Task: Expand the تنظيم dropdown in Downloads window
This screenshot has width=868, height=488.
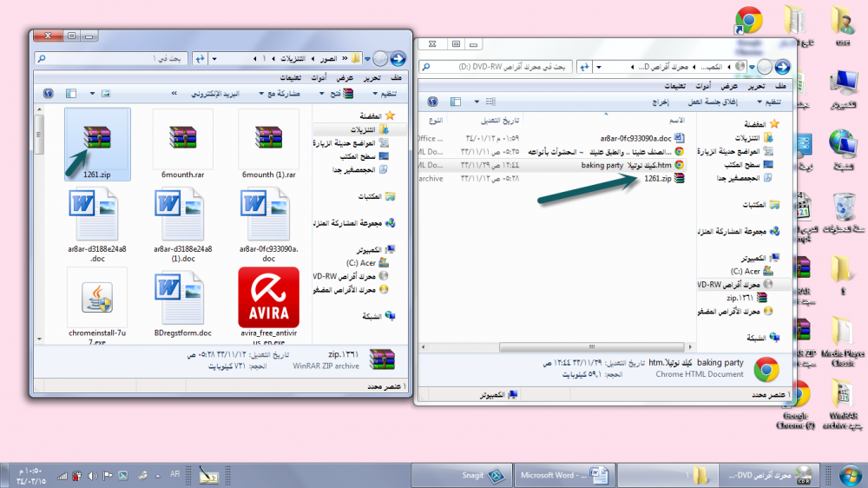Action: 387,92
